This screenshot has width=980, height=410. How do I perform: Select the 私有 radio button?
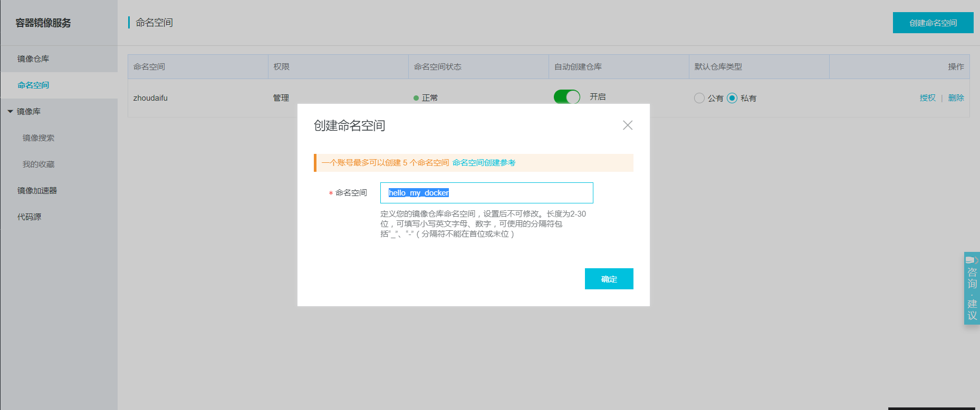click(x=732, y=98)
